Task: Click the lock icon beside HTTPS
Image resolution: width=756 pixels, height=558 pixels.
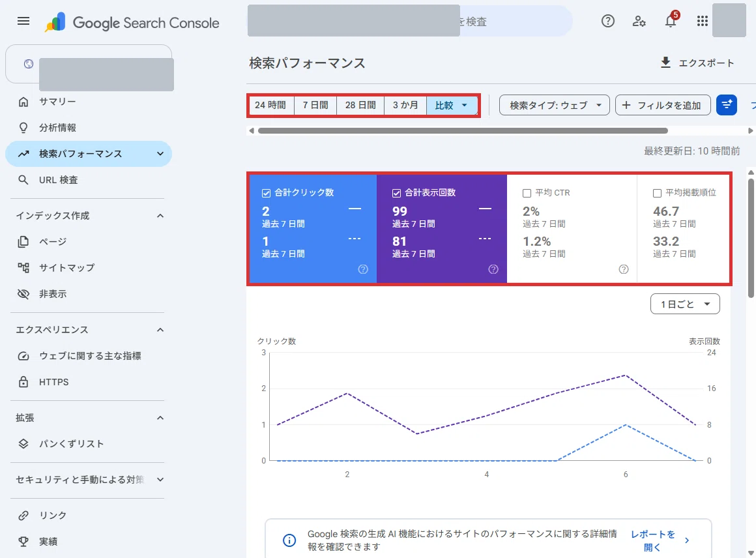Action: [x=23, y=382]
